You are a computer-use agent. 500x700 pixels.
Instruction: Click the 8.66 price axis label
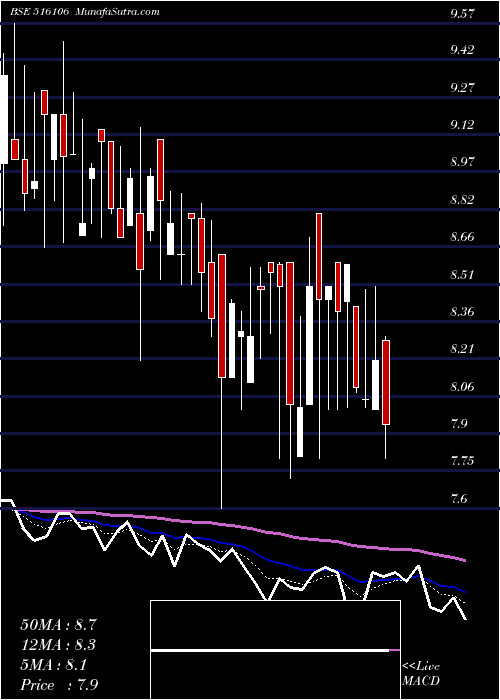pyautogui.click(x=462, y=236)
